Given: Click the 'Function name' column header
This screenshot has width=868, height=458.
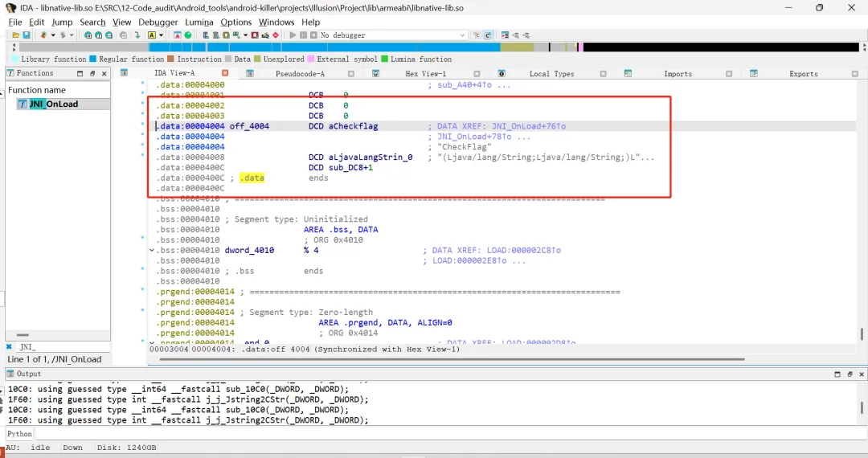Looking at the screenshot, I should coord(36,90).
